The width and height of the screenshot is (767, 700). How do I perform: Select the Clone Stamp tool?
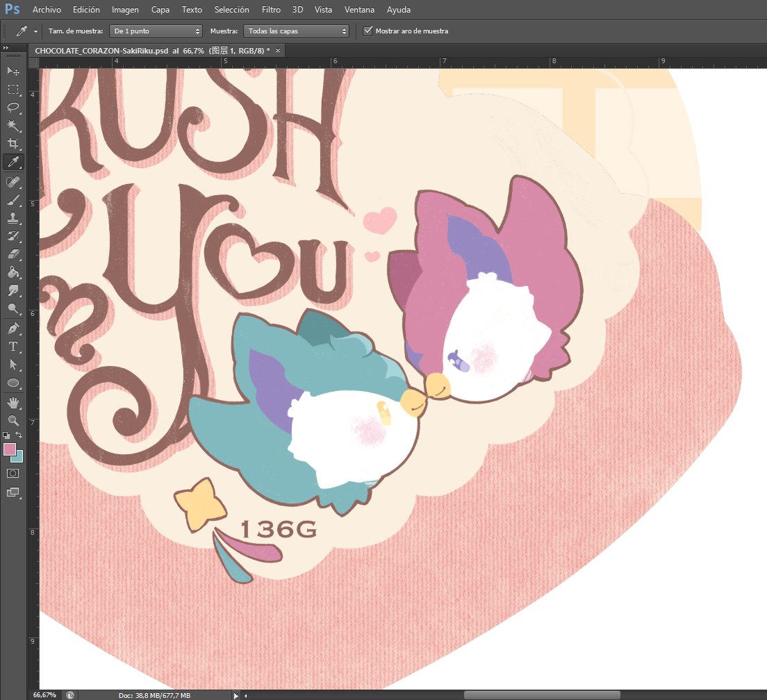(13, 218)
